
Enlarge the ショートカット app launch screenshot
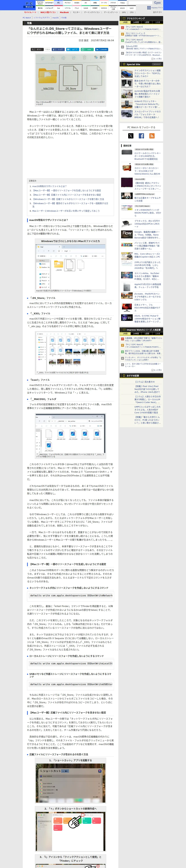(x=71, y=783)
